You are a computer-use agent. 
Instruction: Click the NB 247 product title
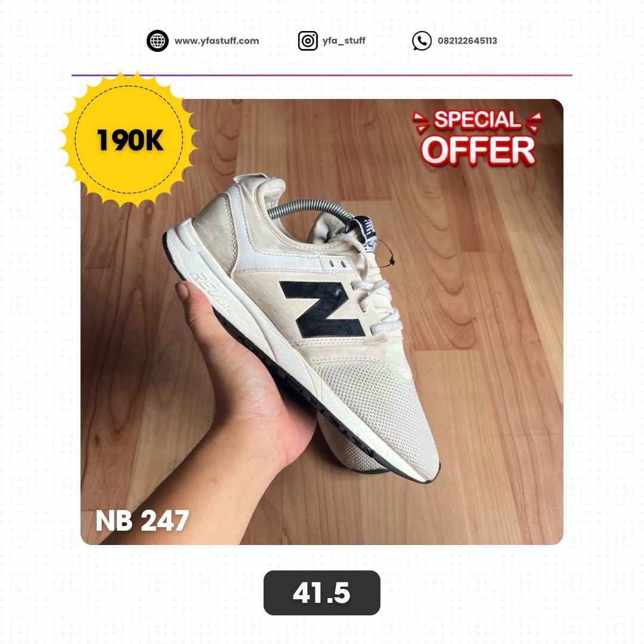coord(142,521)
